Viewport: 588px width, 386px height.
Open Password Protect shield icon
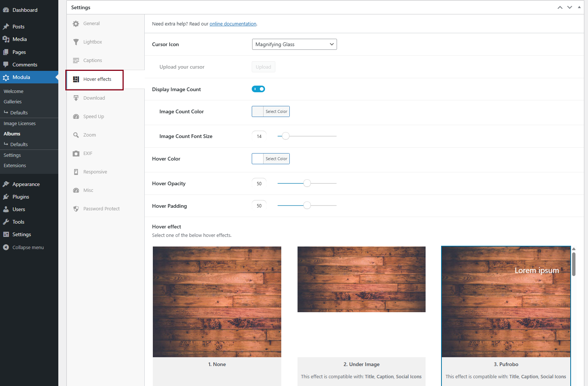pyautogui.click(x=76, y=209)
